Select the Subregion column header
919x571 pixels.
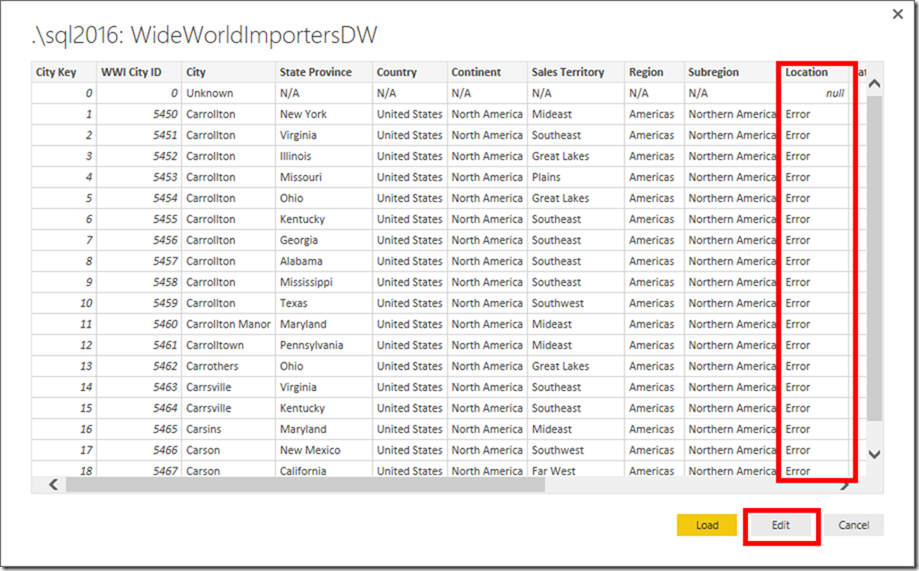tap(730, 72)
